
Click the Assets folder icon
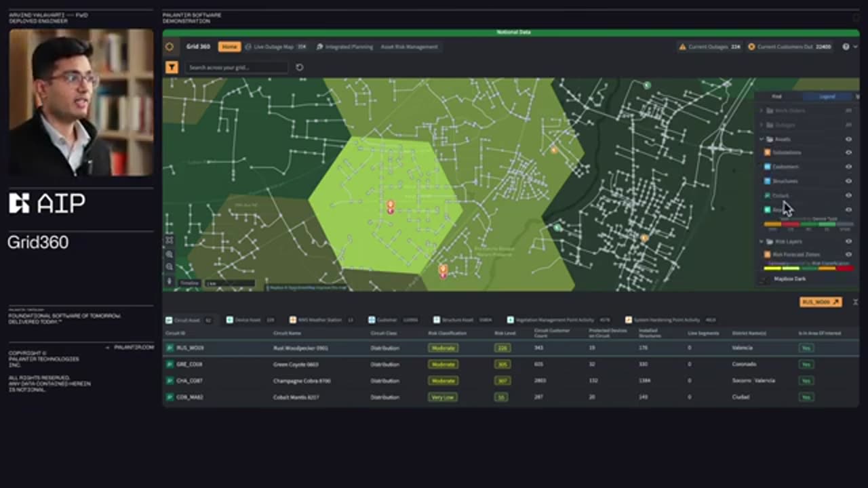(769, 139)
